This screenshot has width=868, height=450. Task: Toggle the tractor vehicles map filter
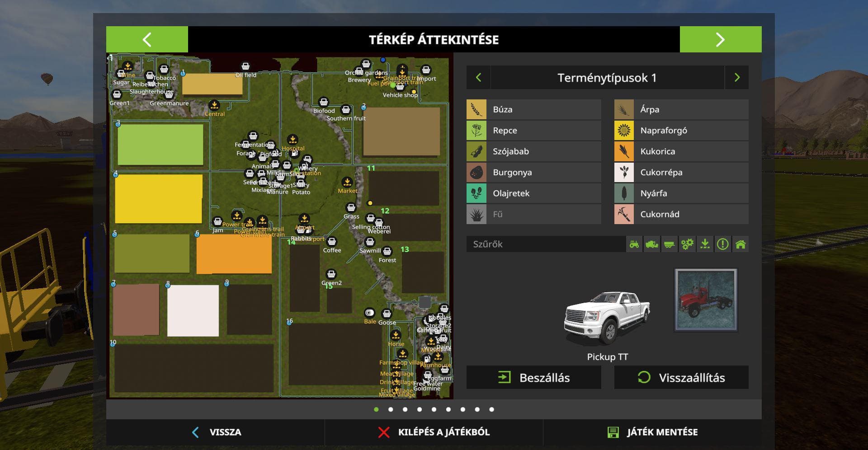634,244
